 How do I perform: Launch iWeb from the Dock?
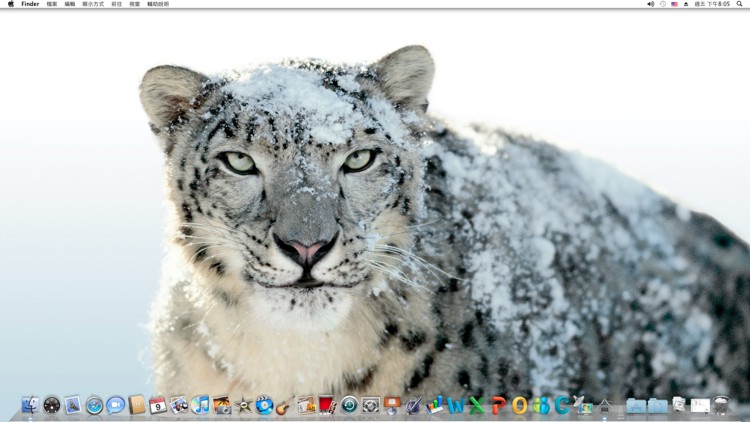pyautogui.click(x=306, y=405)
